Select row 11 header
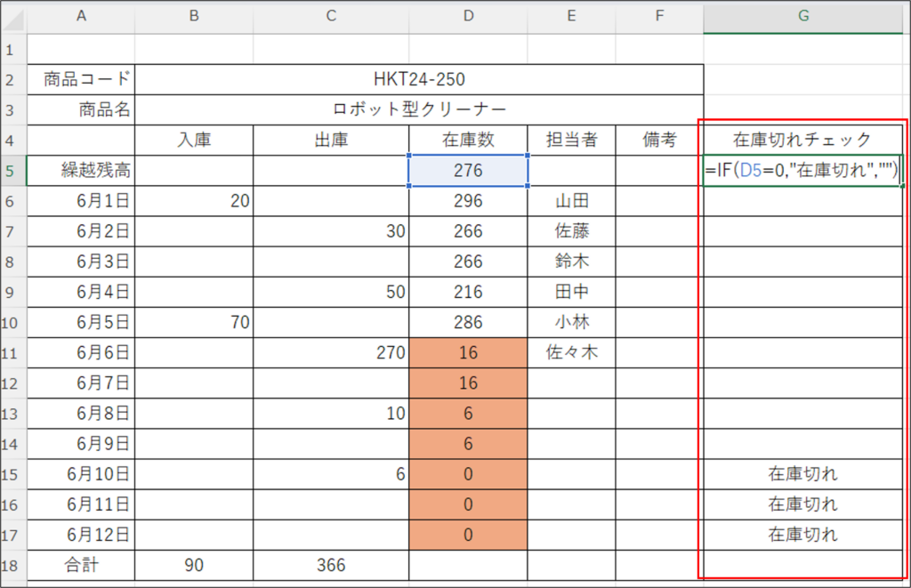 12,352
